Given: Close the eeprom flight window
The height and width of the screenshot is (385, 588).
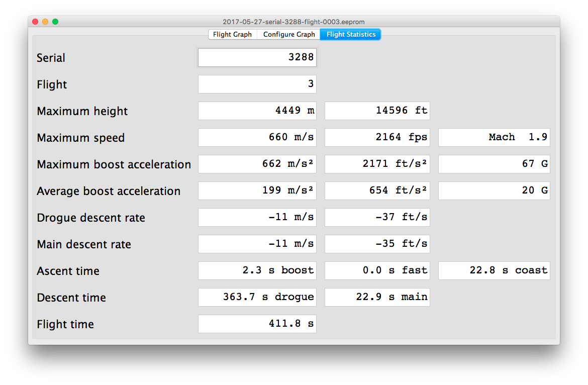Looking at the screenshot, I should click(x=35, y=22).
